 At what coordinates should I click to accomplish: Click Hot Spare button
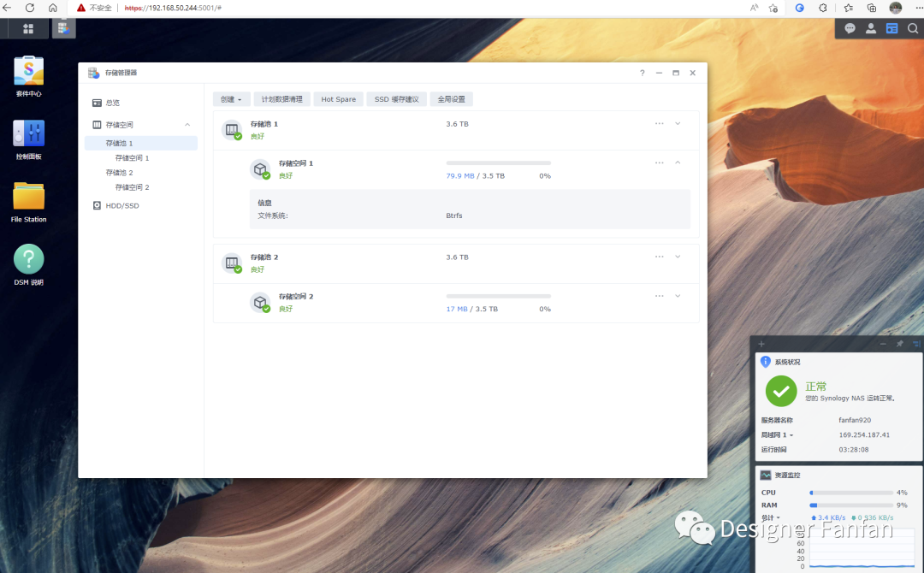click(338, 99)
